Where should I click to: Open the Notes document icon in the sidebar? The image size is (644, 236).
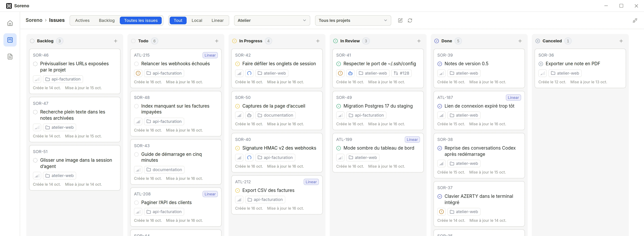click(10, 57)
